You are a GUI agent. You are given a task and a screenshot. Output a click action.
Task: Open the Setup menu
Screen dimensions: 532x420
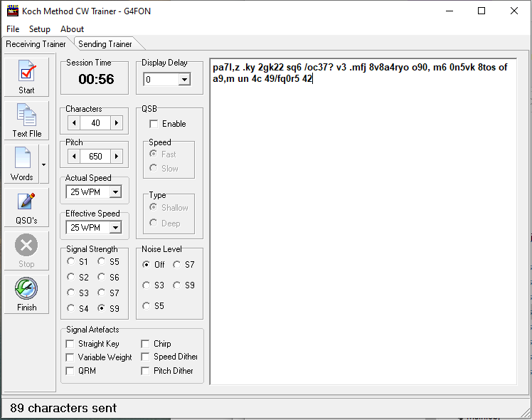tap(39, 29)
